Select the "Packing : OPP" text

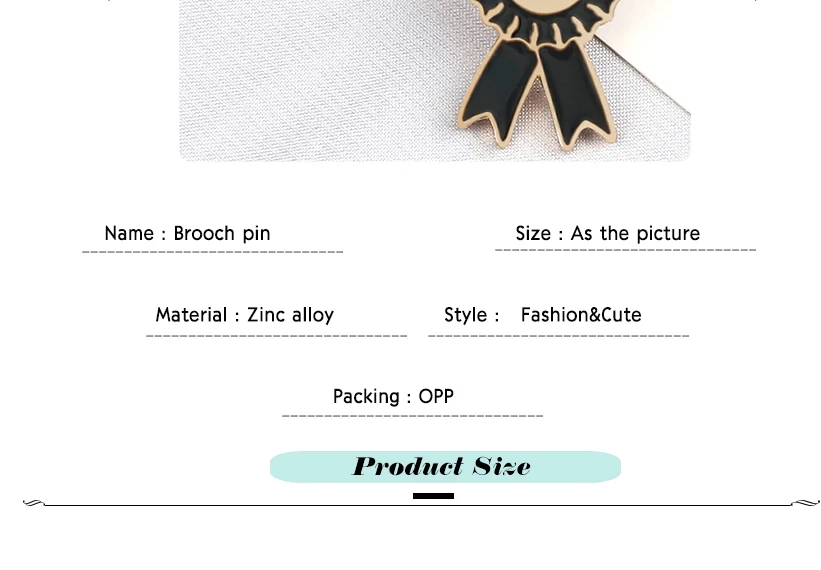(x=393, y=397)
